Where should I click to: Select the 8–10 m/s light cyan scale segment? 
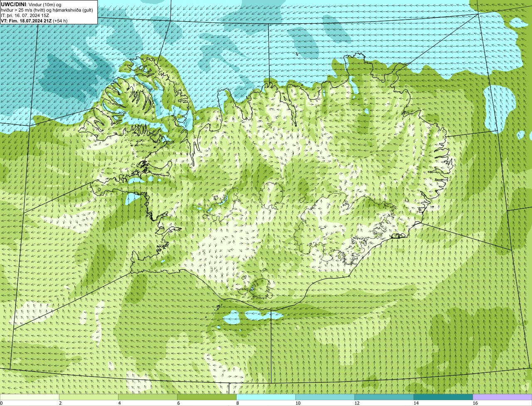(x=266, y=397)
